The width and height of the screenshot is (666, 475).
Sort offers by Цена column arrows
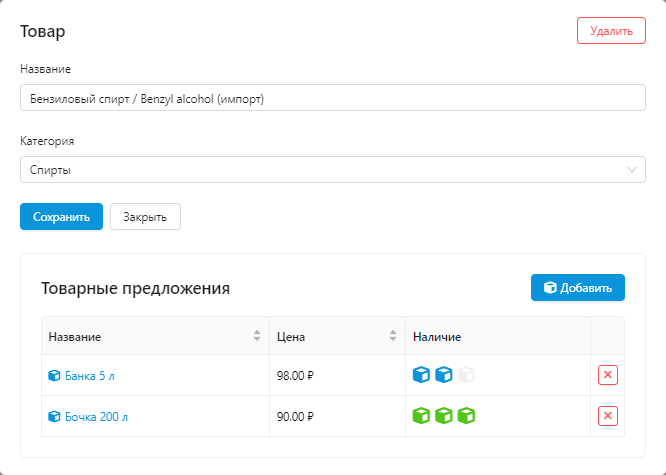(393, 336)
